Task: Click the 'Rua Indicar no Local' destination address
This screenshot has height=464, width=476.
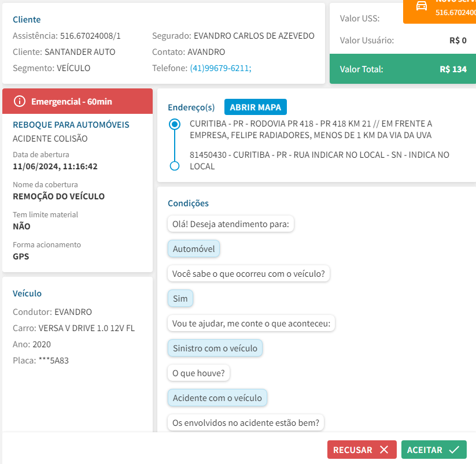Action: [x=319, y=161]
